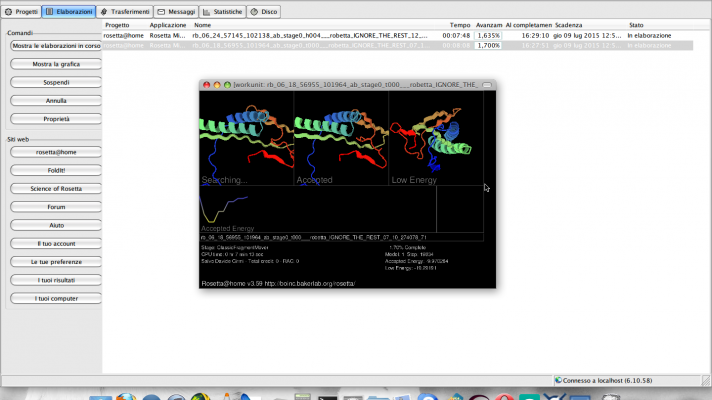Select the 1,700% progress bar
The height and width of the screenshot is (400, 712).
point(488,45)
